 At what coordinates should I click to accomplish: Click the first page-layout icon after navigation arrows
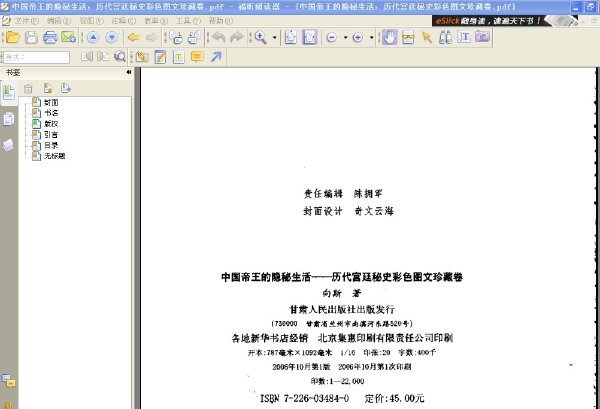tap(176, 37)
